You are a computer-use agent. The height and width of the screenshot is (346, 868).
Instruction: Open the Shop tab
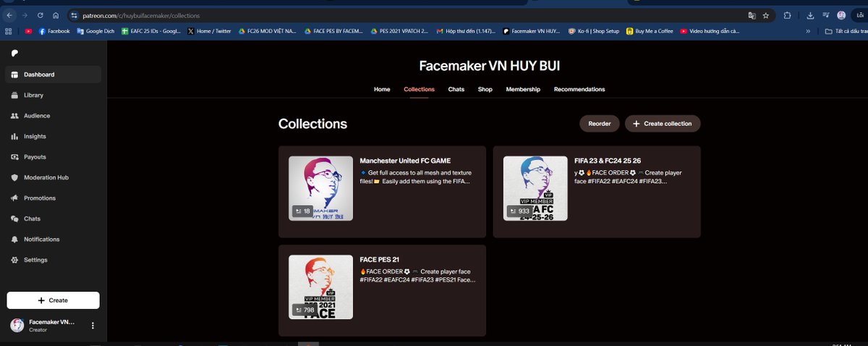(x=485, y=89)
